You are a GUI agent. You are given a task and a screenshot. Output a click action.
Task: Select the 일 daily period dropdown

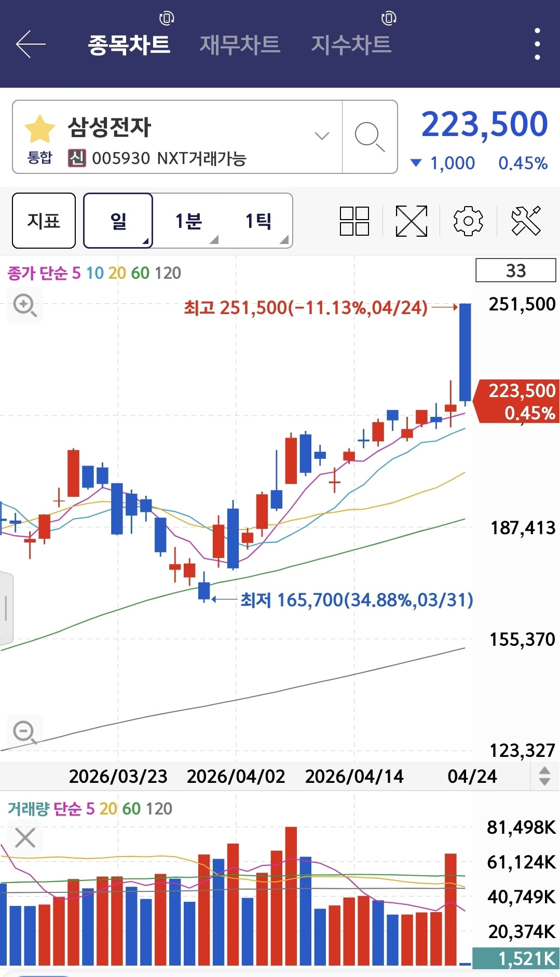click(118, 221)
